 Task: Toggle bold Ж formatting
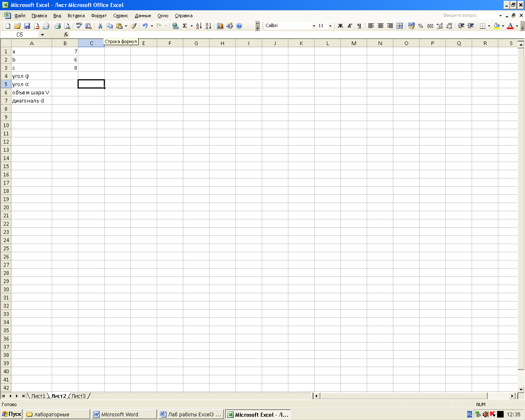point(340,26)
